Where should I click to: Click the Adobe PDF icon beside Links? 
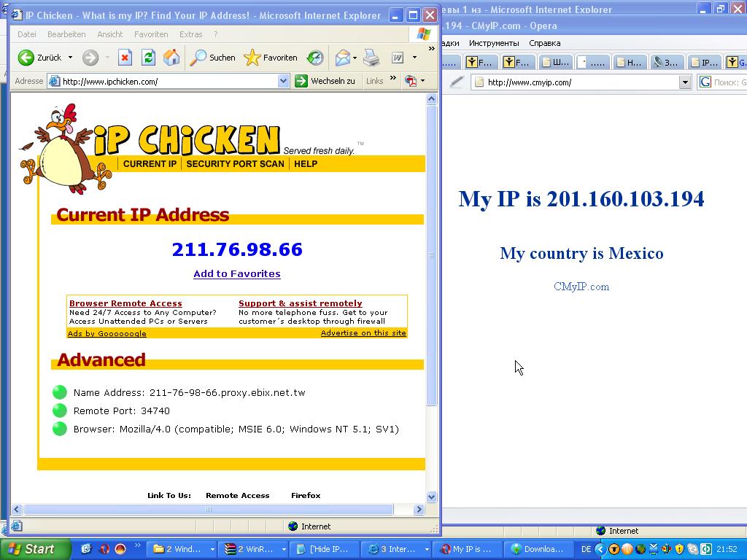click(410, 81)
